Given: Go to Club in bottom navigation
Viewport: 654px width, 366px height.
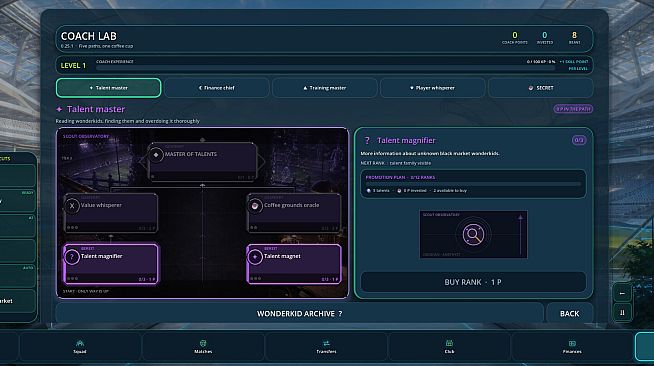Looking at the screenshot, I should click(449, 346).
